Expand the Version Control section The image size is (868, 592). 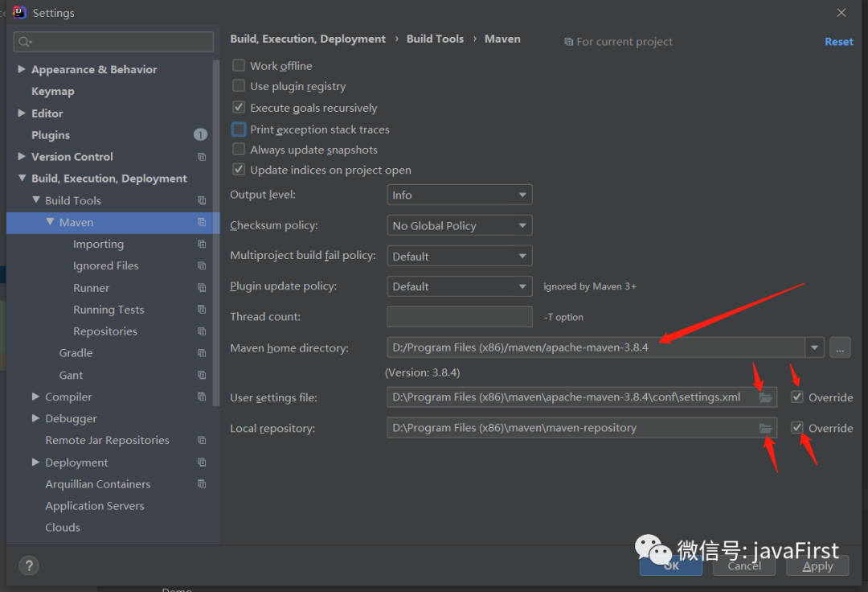click(22, 157)
